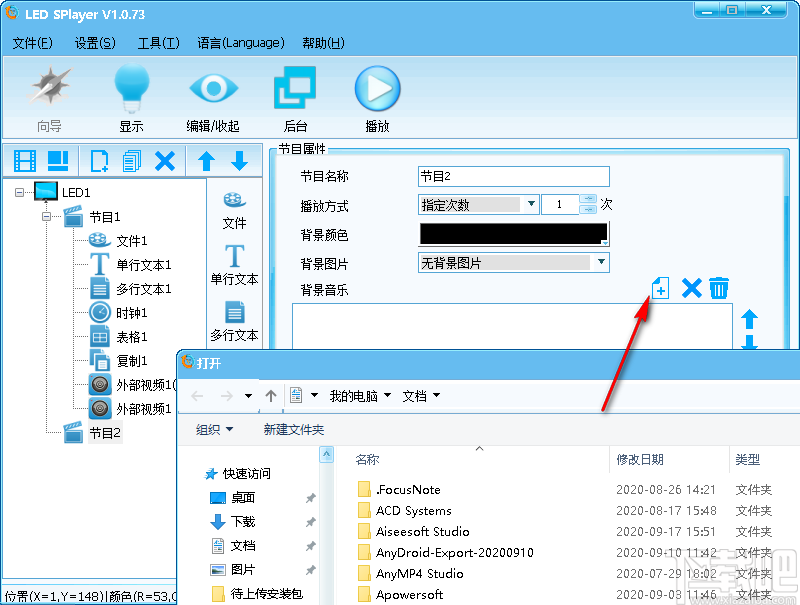Image resolution: width=800 pixels, height=605 pixels.
Task: Click the blue X delete icon above the tree
Action: pos(165,160)
